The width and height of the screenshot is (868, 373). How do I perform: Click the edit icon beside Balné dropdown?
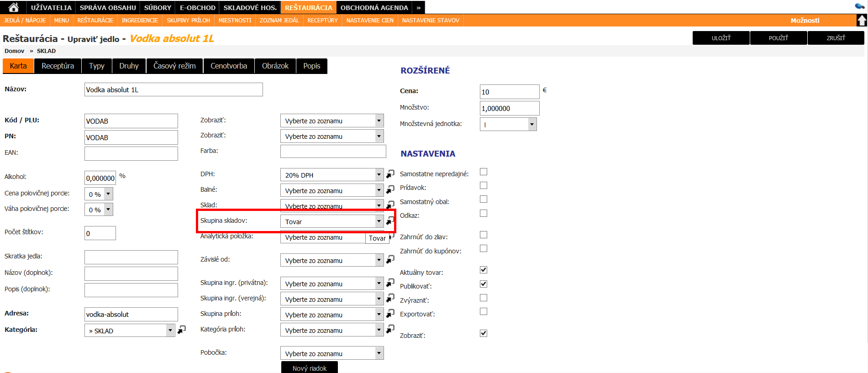(x=390, y=189)
